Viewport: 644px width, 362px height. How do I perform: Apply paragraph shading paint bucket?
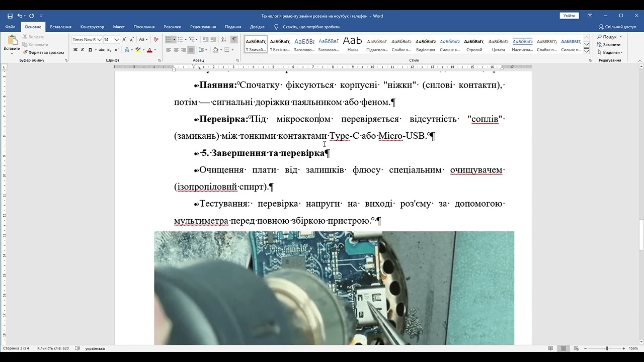[x=216, y=50]
